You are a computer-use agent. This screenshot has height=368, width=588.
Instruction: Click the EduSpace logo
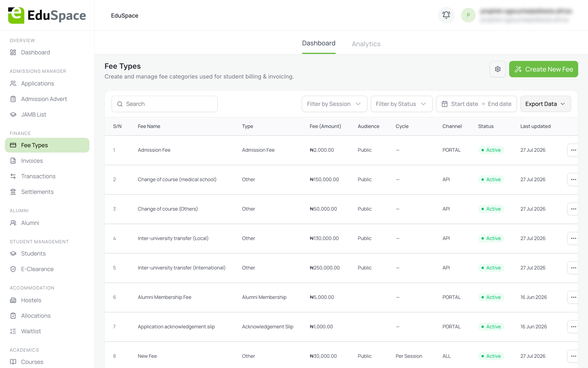click(x=47, y=15)
